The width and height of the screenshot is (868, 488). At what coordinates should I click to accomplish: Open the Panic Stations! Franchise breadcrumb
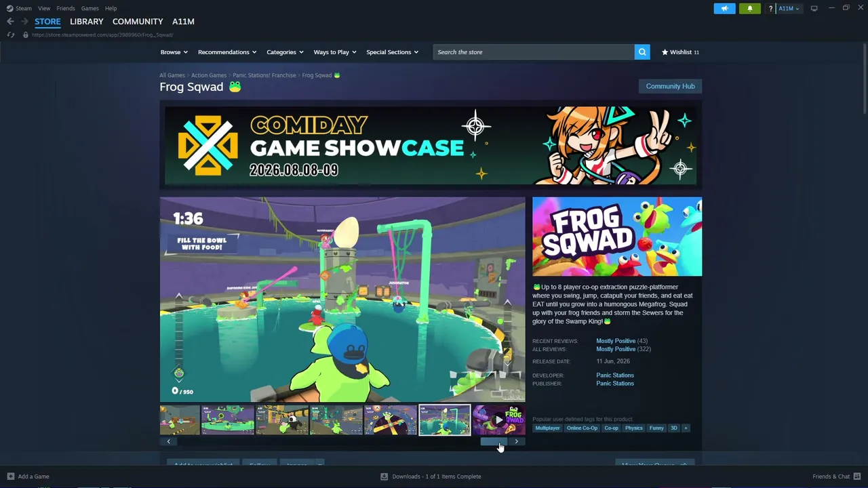264,75
